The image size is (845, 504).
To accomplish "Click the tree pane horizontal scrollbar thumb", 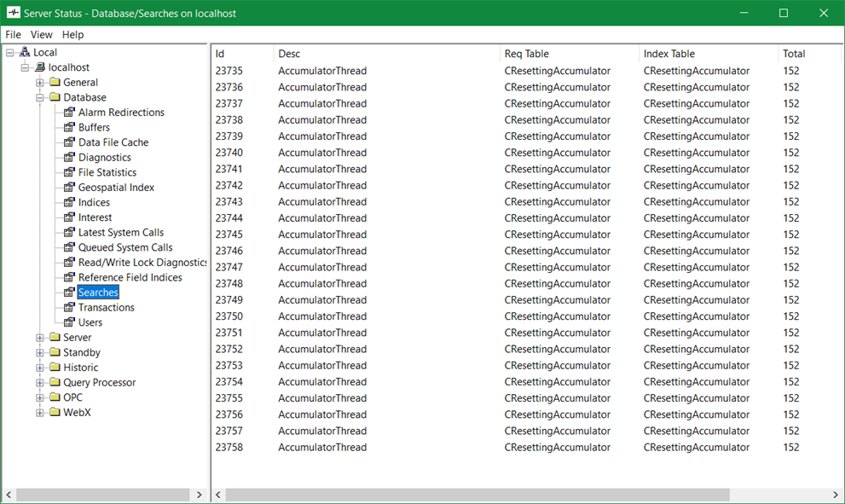I will (x=102, y=495).
